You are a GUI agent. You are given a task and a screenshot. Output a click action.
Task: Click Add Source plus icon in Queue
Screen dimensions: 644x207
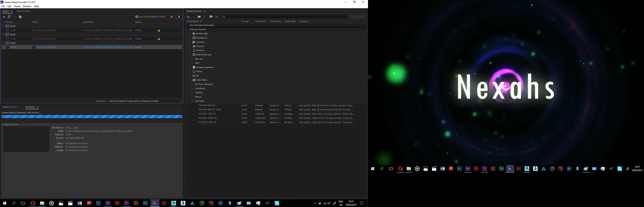pyautogui.click(x=4, y=17)
